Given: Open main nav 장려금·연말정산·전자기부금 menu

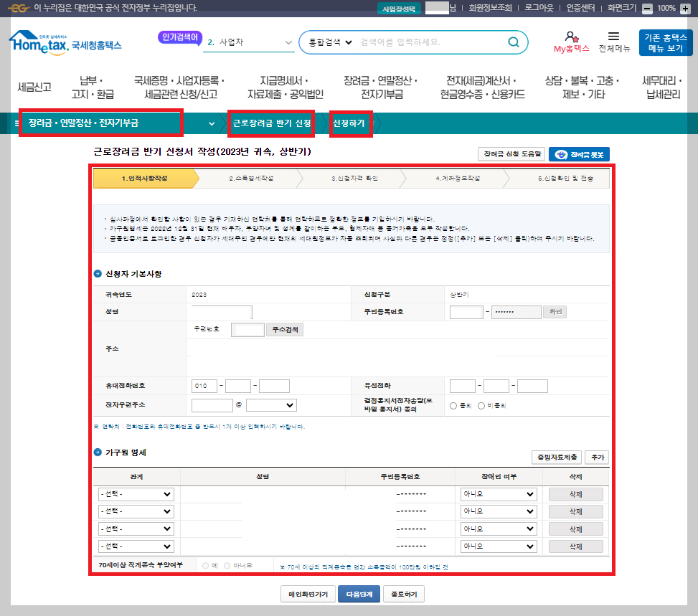Looking at the screenshot, I should [382, 87].
